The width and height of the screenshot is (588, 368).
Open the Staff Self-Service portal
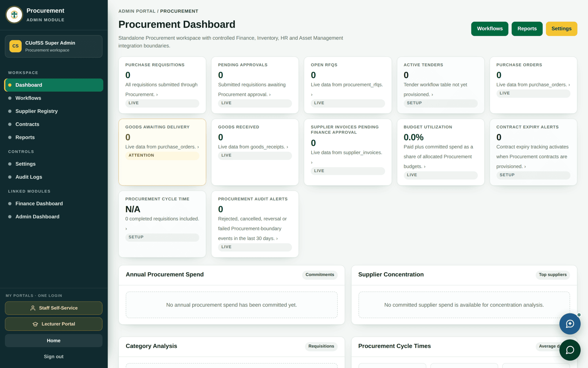tap(54, 308)
